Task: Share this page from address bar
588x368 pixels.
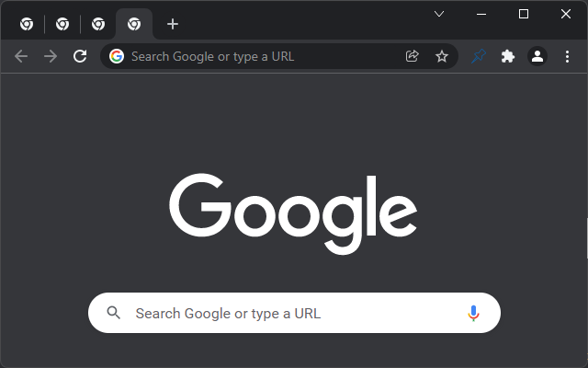Action: [413, 56]
